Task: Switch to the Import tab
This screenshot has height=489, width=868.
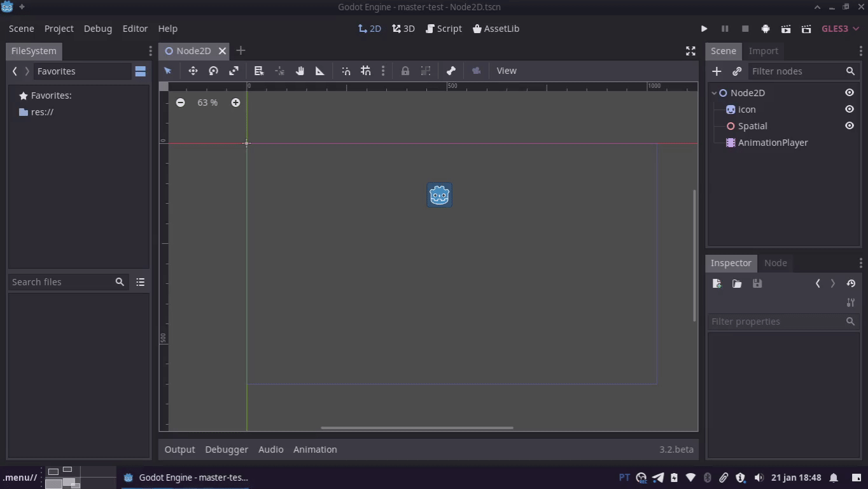Action: coord(764,51)
